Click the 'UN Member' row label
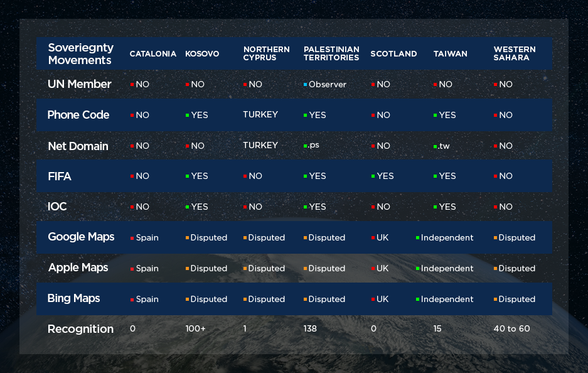 [80, 84]
